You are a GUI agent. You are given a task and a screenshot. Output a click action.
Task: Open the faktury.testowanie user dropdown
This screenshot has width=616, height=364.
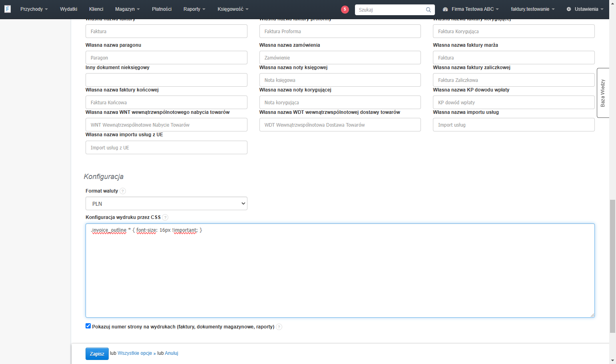[532, 9]
